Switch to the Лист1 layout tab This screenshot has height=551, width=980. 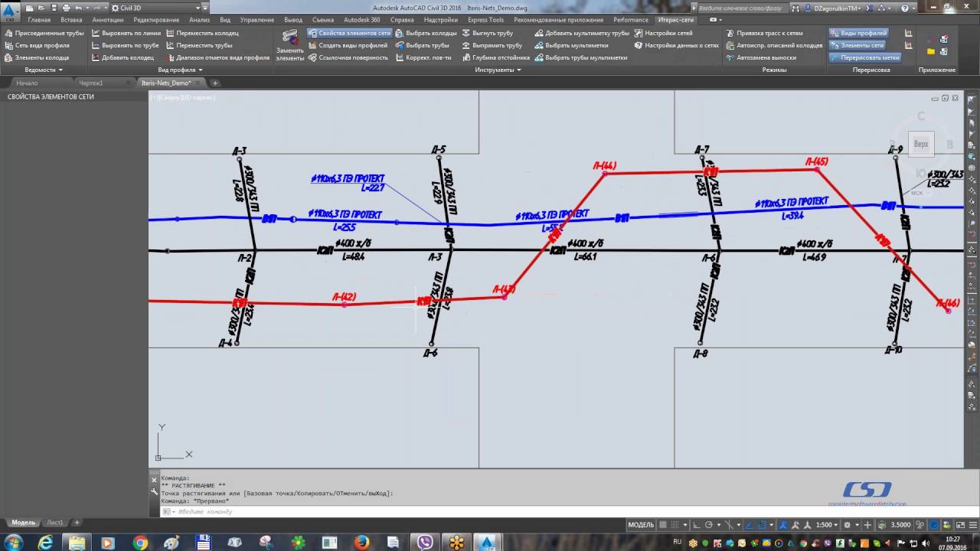(x=54, y=522)
